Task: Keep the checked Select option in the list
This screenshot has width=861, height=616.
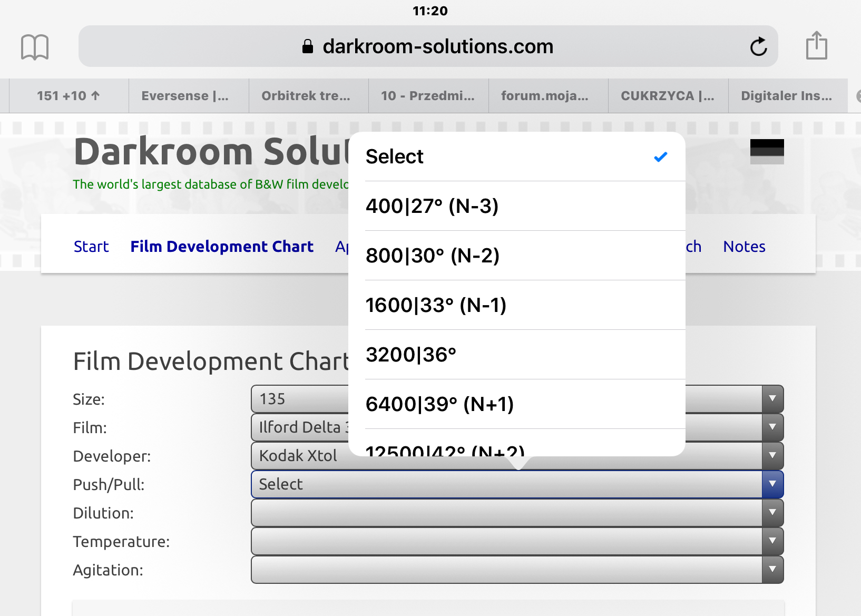Action: pos(516,157)
